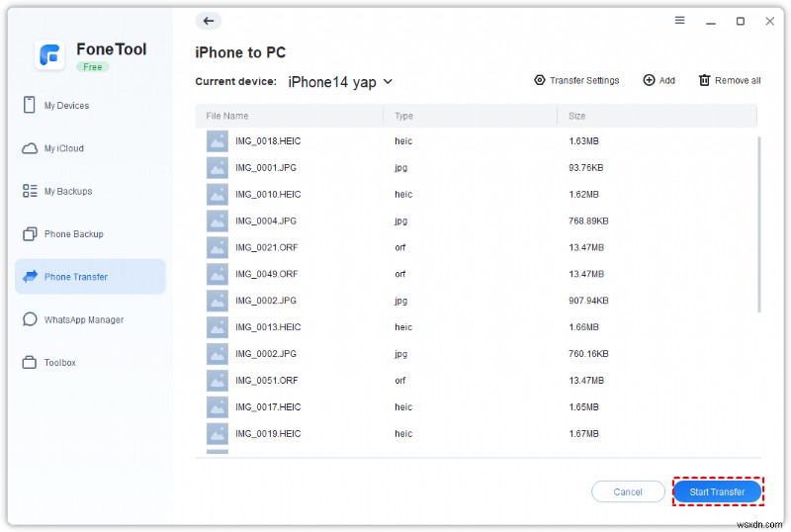This screenshot has height=532, width=791.
Task: Click thumbnail of IMG_0004.JPG
Action: 218,222
